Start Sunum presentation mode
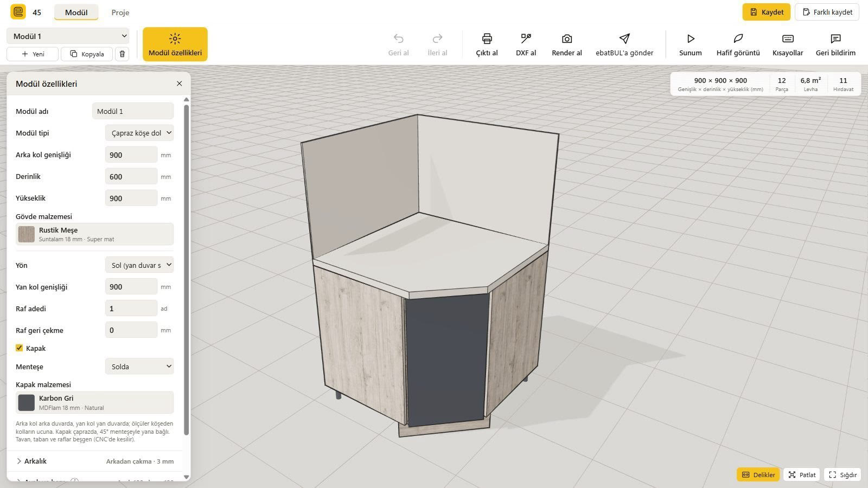This screenshot has height=488, width=868. [x=691, y=44]
